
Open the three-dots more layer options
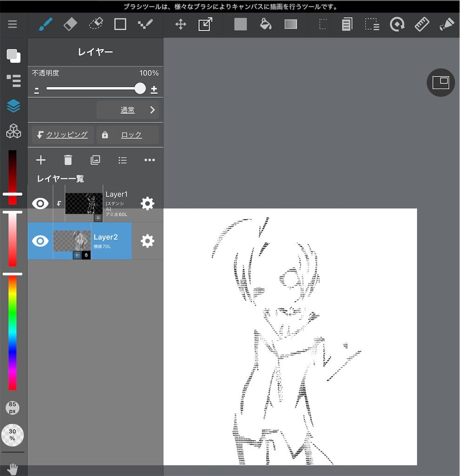pyautogui.click(x=150, y=160)
